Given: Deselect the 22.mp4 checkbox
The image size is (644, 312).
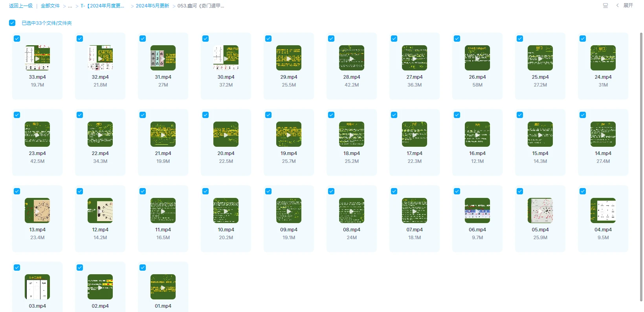Looking at the screenshot, I should pos(80,115).
